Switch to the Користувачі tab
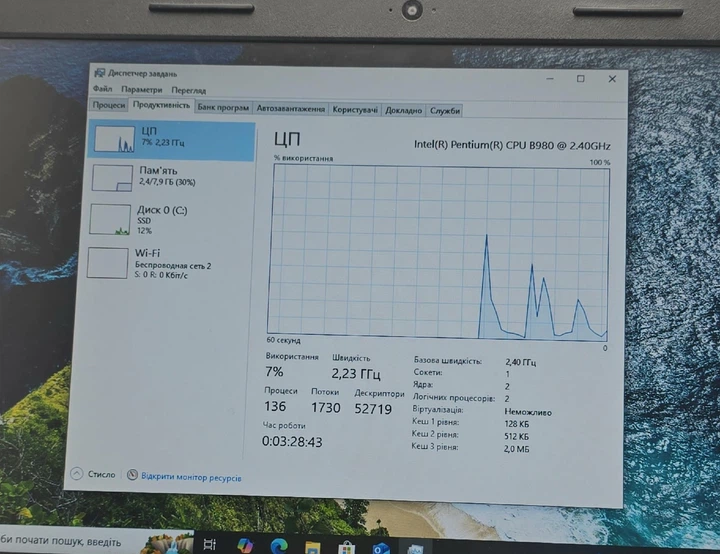 pos(355,110)
